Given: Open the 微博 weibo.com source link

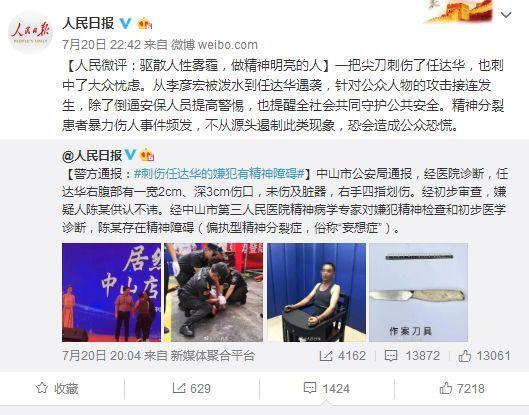Looking at the screenshot, I should click(x=214, y=45).
